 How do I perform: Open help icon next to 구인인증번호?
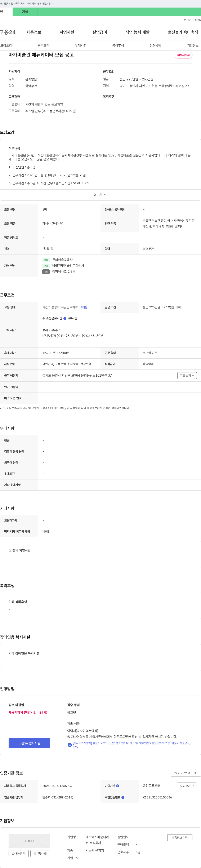pyautogui.click(x=123, y=797)
